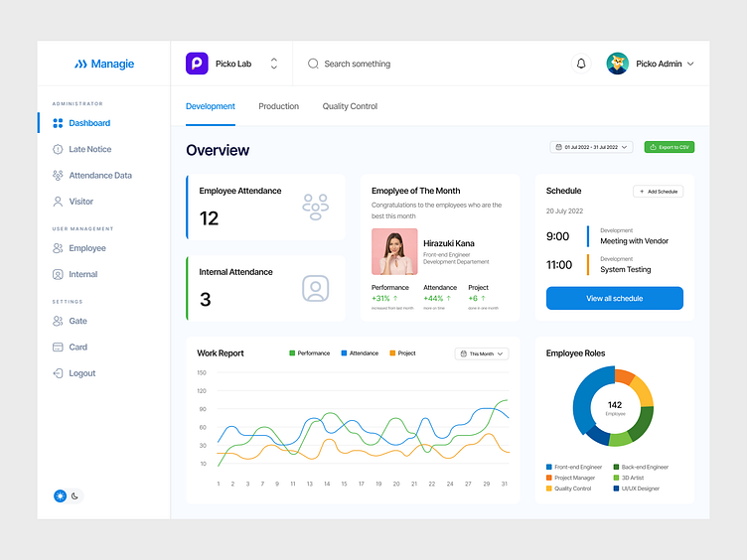Click the Late Notice icon
747x560 pixels.
[58, 149]
